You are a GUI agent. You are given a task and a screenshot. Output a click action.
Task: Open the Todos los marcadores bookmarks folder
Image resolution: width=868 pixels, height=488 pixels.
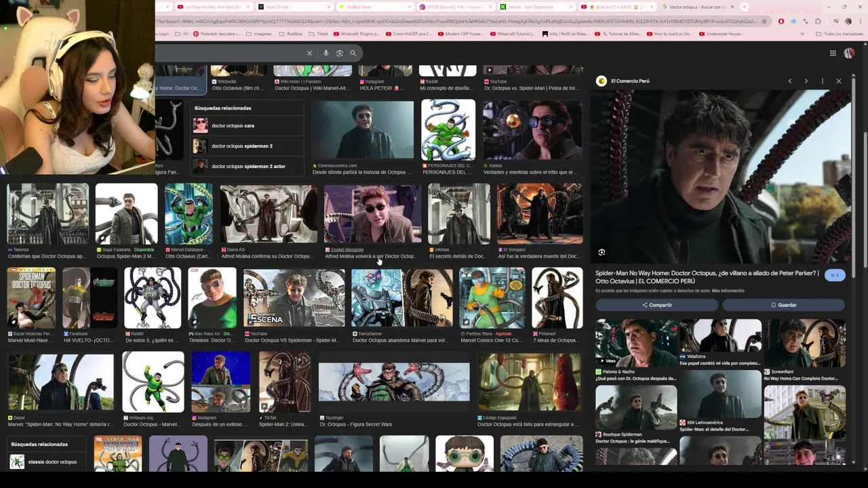839,33
